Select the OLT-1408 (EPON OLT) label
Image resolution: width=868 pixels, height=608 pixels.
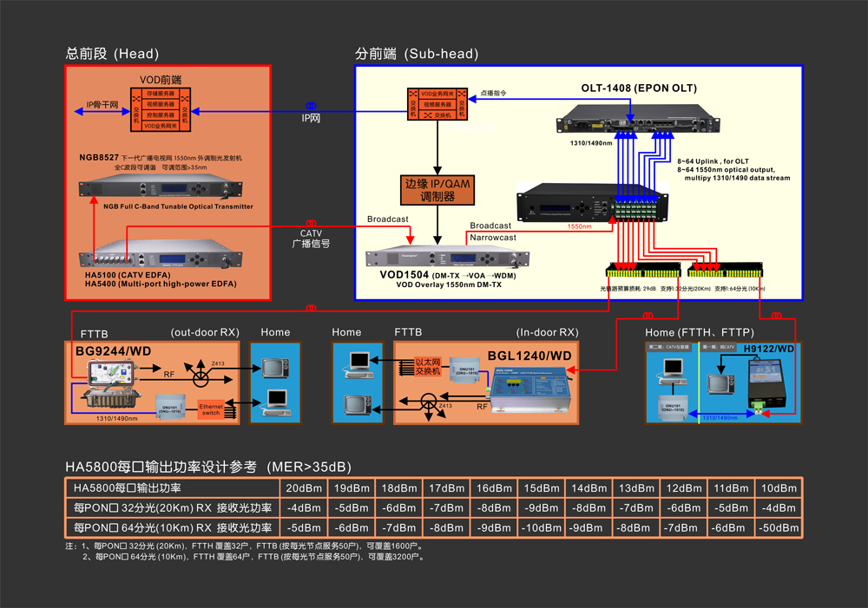tap(639, 88)
